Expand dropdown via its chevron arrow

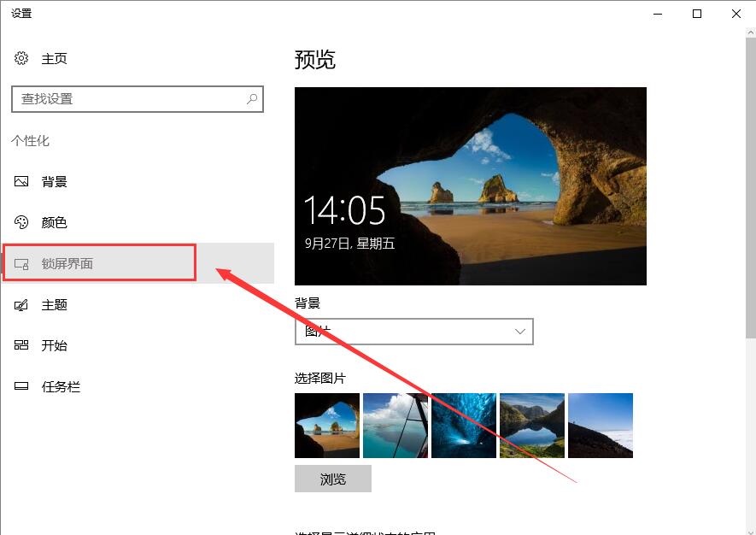click(519, 332)
